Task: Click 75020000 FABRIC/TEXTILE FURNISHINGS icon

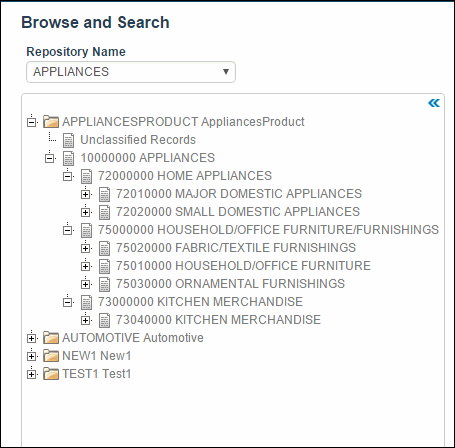Action: pyautogui.click(x=105, y=248)
